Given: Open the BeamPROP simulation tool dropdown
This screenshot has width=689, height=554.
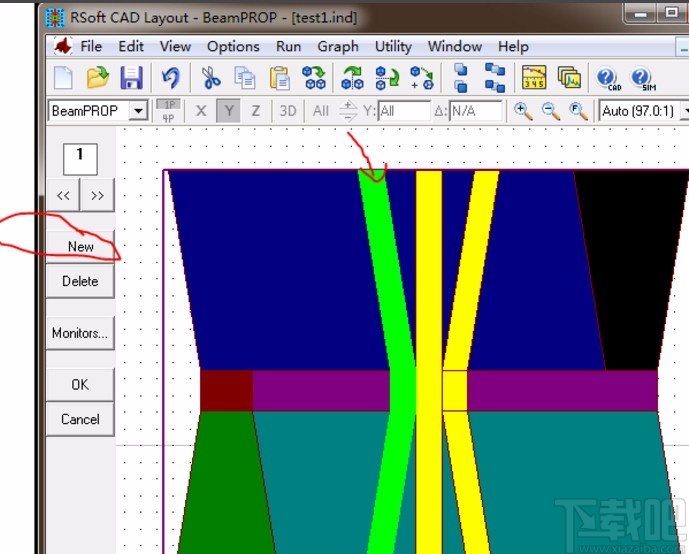Looking at the screenshot, I should tap(138, 111).
